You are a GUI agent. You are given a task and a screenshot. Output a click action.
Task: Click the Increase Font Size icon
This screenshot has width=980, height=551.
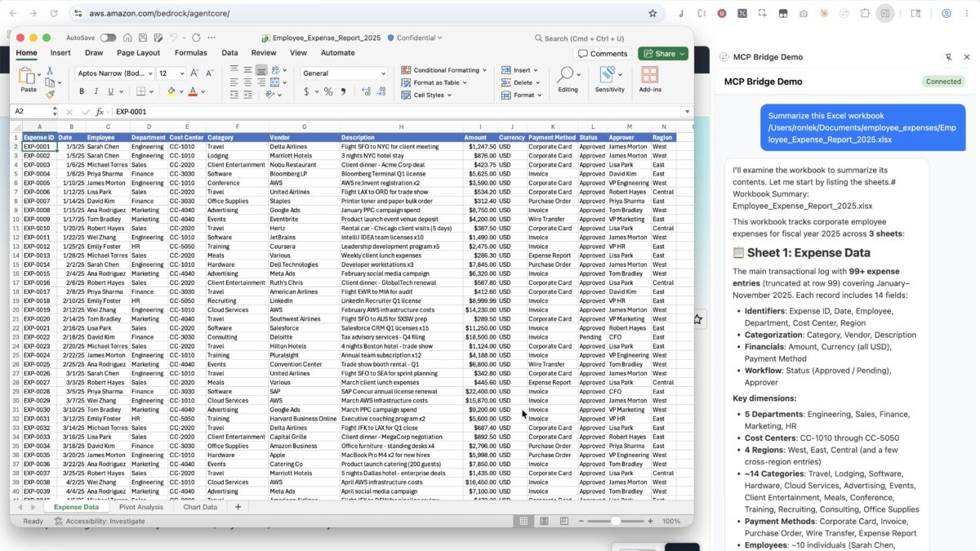pyautogui.click(x=194, y=73)
